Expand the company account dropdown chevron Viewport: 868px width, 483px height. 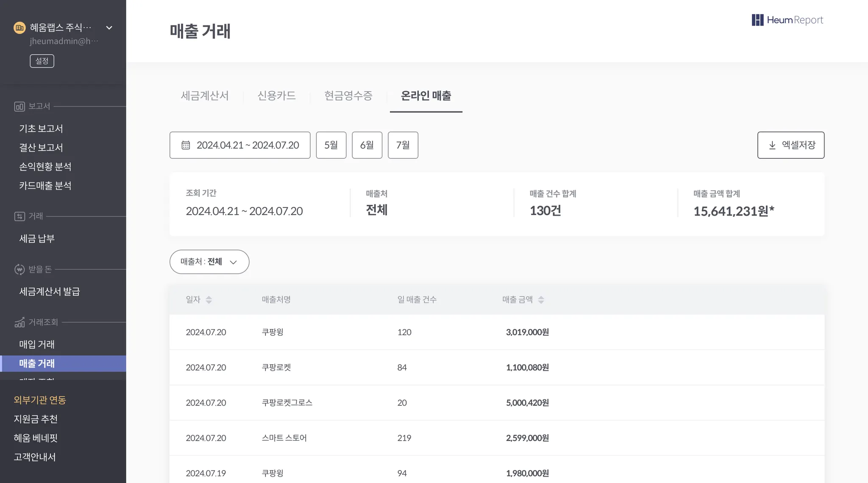(x=109, y=28)
